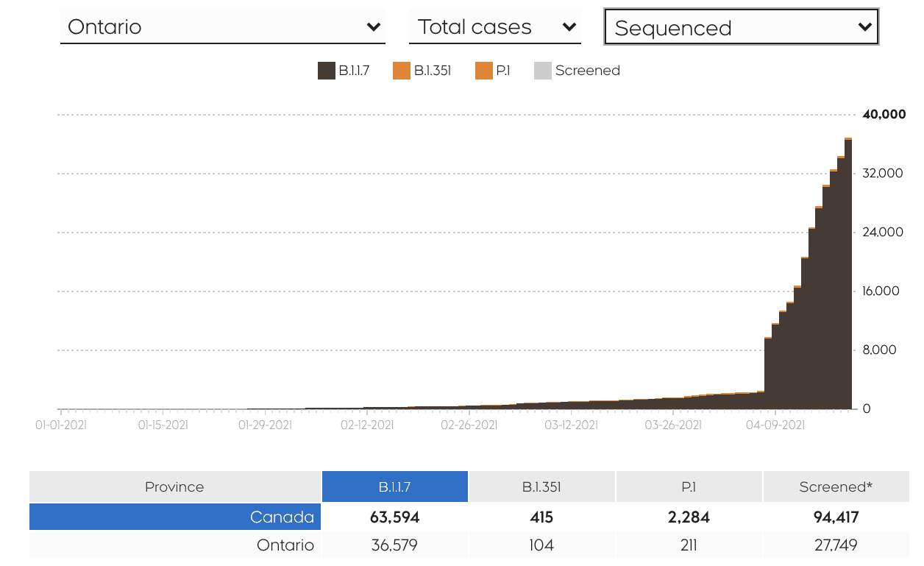Expand the Sequenced dropdown
The width and height of the screenshot is (924, 566).
click(x=741, y=28)
